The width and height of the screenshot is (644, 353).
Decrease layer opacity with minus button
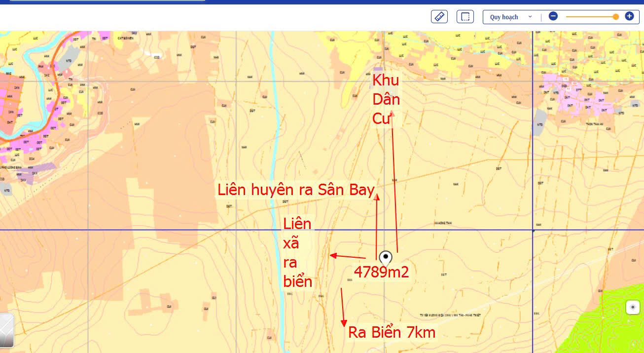coord(553,16)
